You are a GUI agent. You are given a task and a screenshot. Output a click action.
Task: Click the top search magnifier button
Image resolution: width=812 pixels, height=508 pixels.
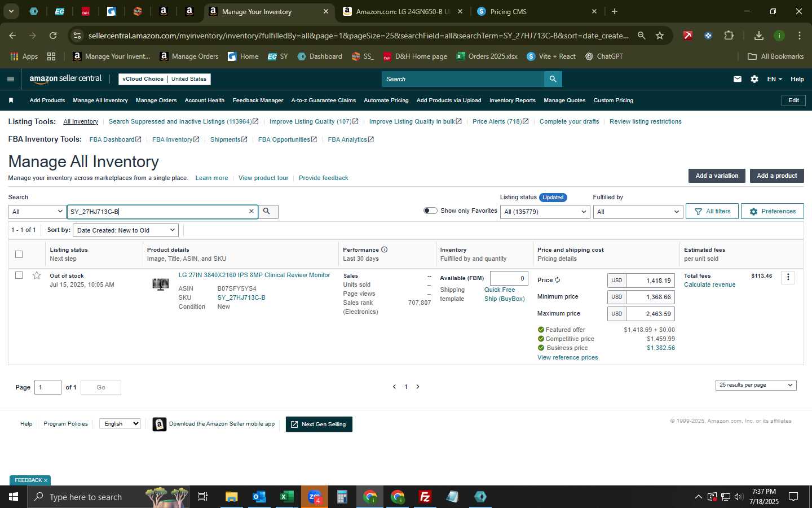(x=553, y=79)
